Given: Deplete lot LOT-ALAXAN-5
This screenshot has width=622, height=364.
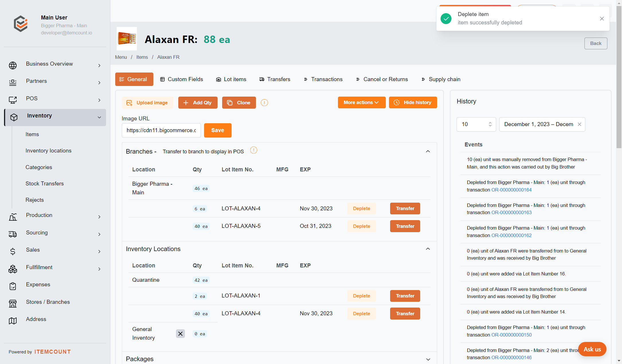Looking at the screenshot, I should pyautogui.click(x=361, y=226).
